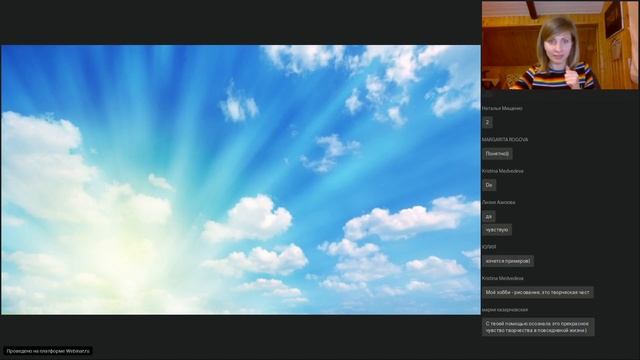Select the 'Понятно))' chat message
Screen dimensions: 640x360
(497, 154)
